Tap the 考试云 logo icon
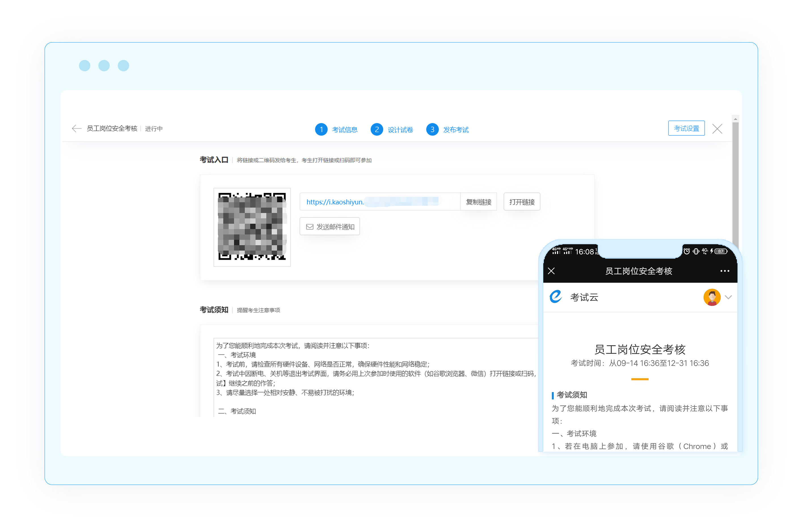 (556, 297)
